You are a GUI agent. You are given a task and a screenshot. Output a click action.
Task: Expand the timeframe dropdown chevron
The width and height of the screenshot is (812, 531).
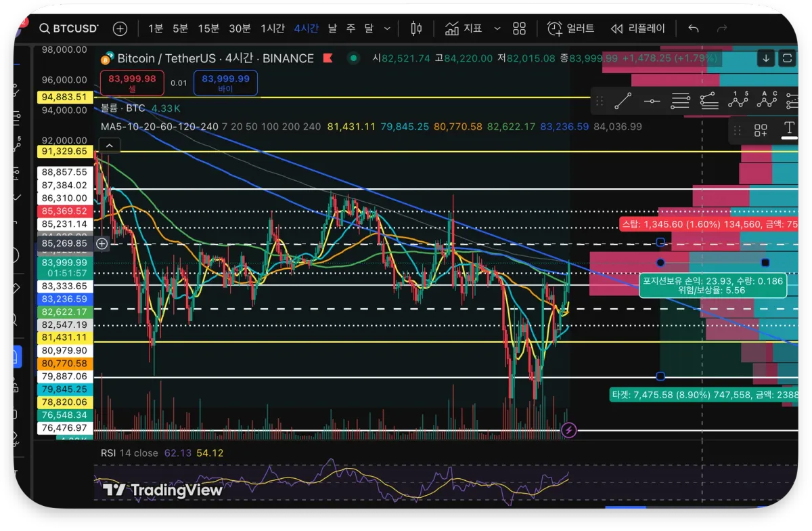[x=387, y=28]
